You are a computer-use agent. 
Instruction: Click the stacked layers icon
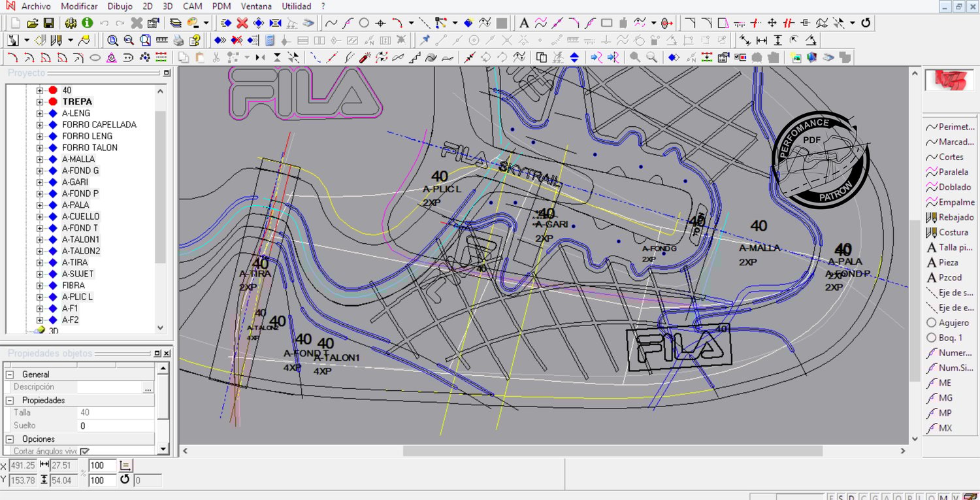tap(176, 23)
